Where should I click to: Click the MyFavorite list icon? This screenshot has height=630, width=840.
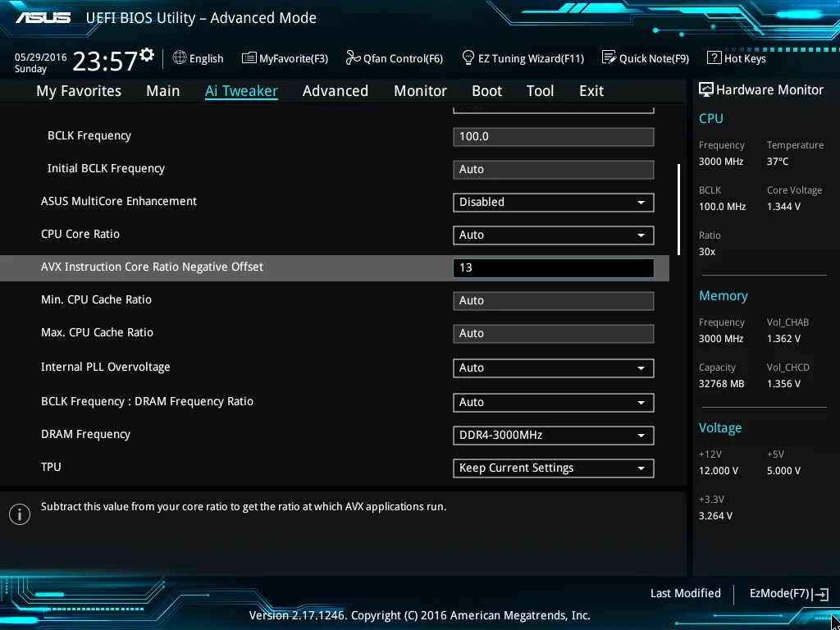coord(249,58)
